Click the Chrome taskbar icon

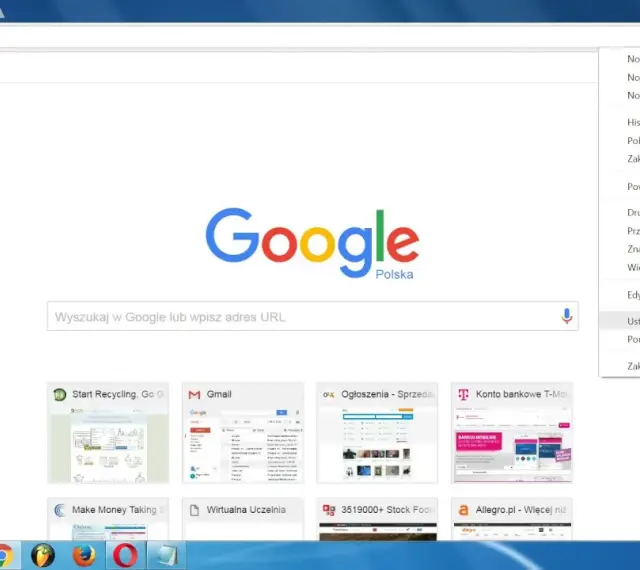click(5, 556)
